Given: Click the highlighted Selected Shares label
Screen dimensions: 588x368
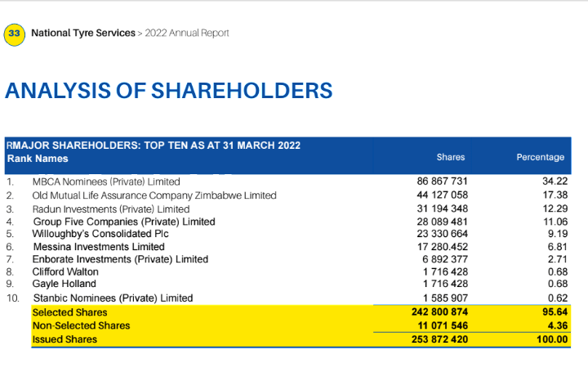Looking at the screenshot, I should point(69,312).
